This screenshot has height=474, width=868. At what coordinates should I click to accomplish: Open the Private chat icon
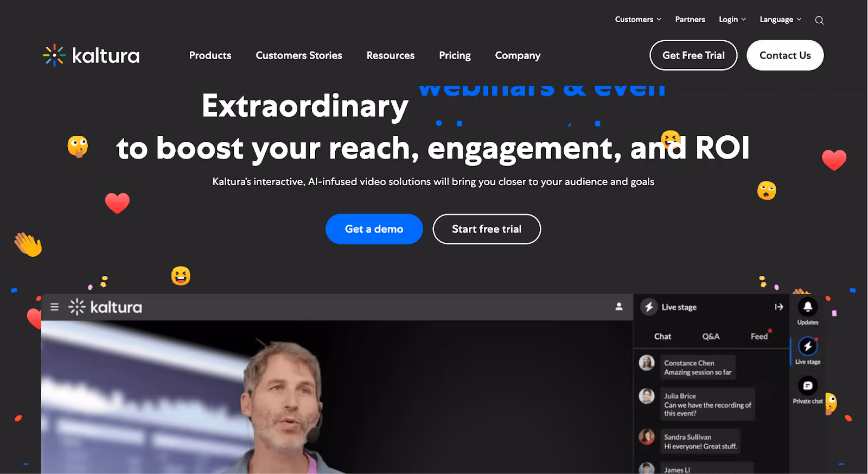(x=808, y=385)
